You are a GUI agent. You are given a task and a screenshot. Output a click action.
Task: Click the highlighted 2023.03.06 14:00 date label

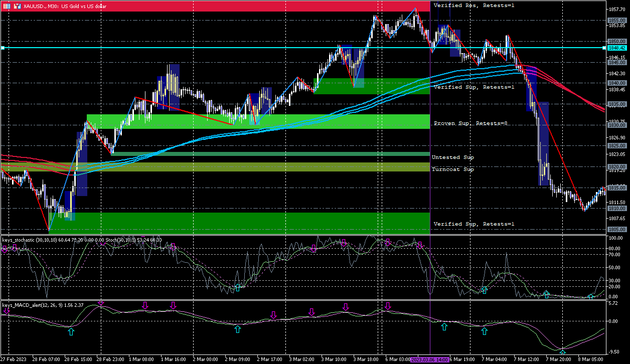coord(429,360)
